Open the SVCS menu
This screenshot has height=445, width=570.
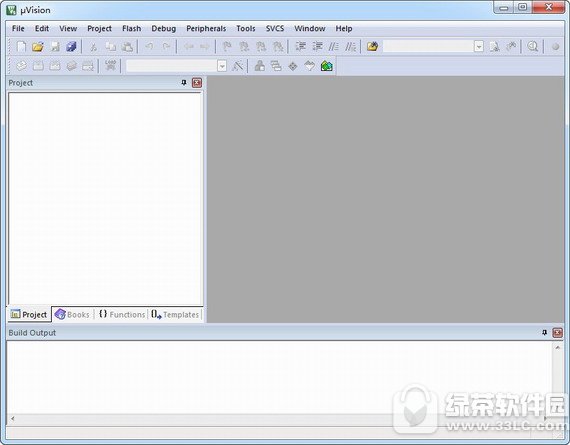(275, 28)
